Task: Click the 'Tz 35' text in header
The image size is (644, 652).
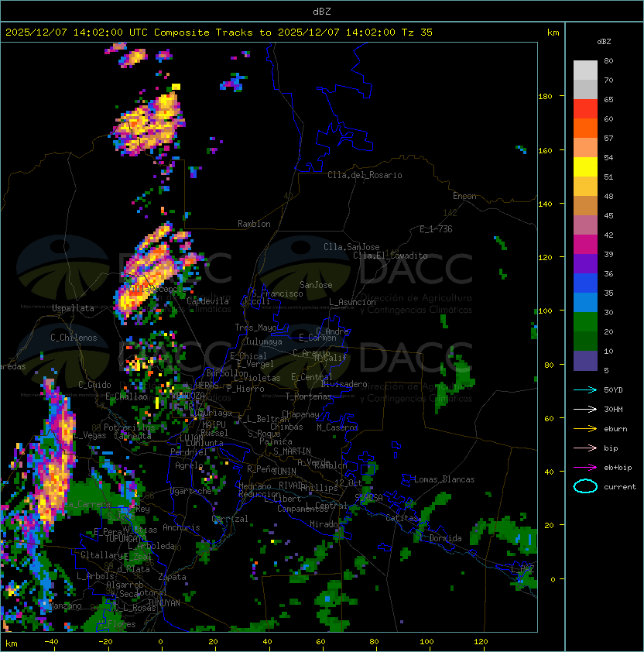Action: 417,33
